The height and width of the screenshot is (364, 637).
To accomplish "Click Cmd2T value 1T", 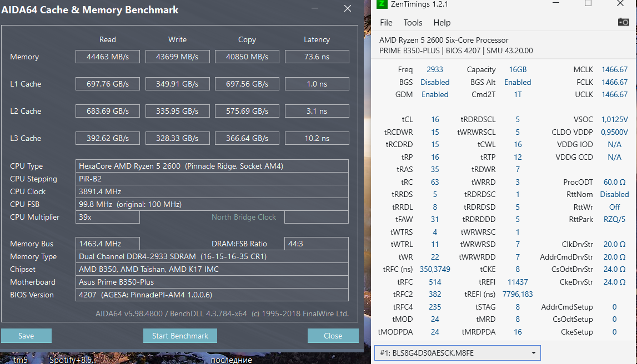I will click(x=518, y=94).
